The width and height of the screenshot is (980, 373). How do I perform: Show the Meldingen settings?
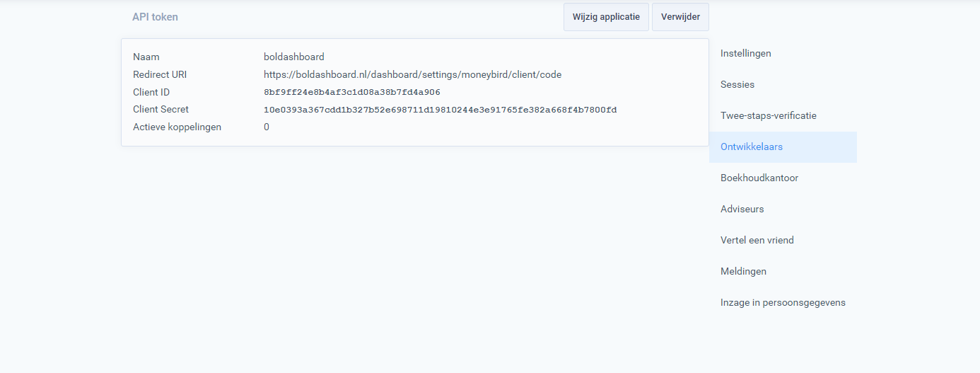tap(743, 271)
